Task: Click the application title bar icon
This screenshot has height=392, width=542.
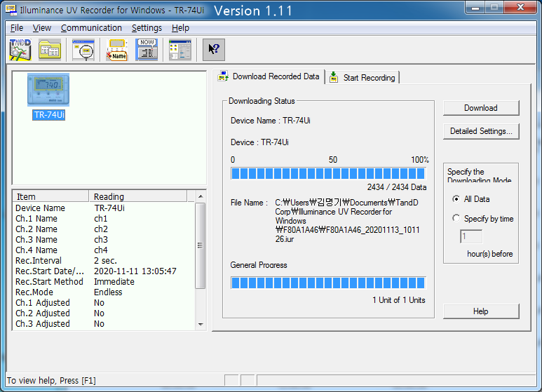Action: [11, 10]
